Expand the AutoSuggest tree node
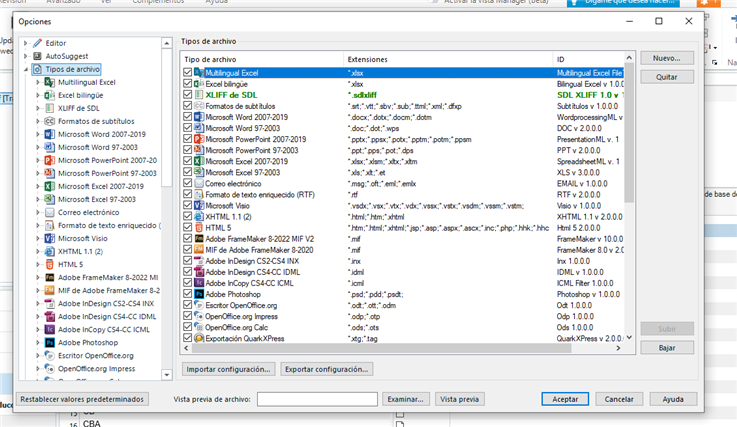Image resolution: width=737 pixels, height=427 pixels. click(26, 56)
